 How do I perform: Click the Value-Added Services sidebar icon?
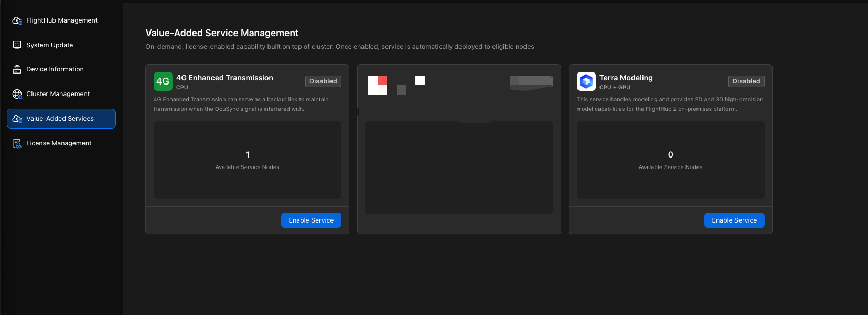tap(17, 119)
